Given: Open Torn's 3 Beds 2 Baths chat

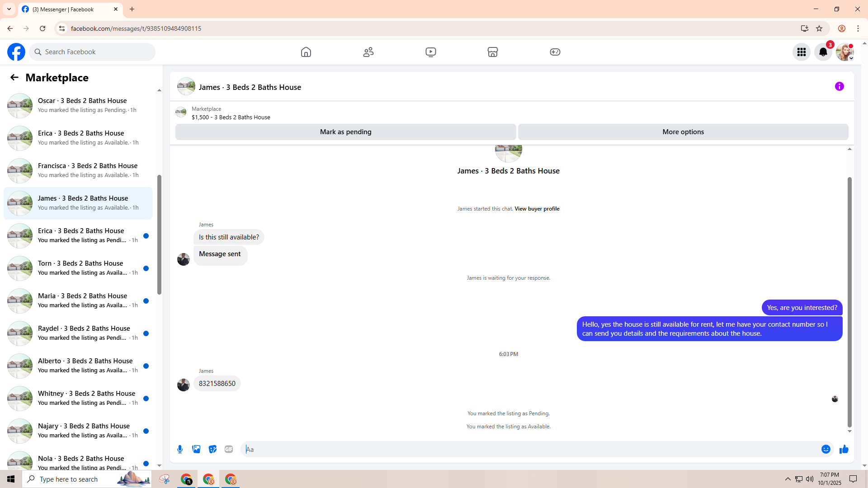Looking at the screenshot, I should pos(78,268).
